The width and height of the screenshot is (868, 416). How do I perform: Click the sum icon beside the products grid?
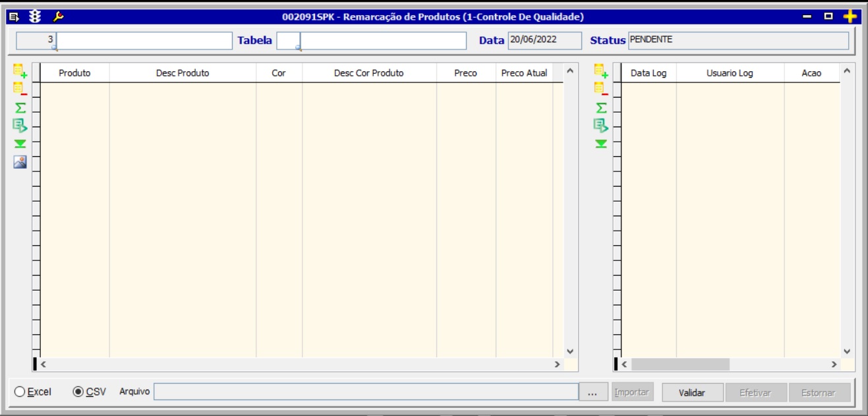[20, 107]
